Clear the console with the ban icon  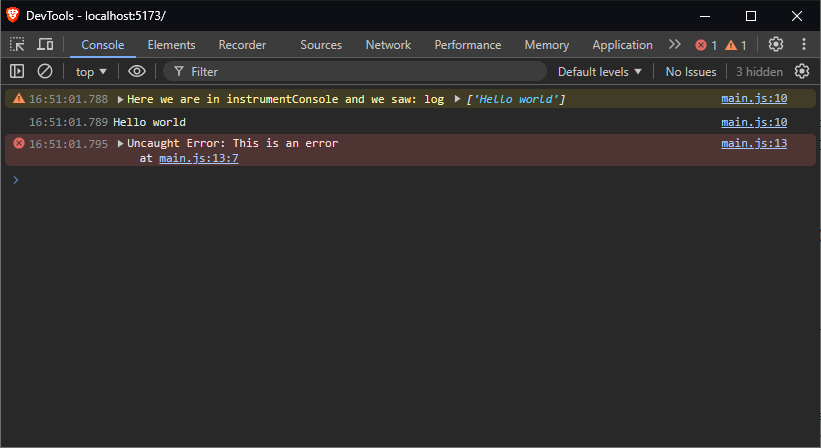[x=45, y=71]
